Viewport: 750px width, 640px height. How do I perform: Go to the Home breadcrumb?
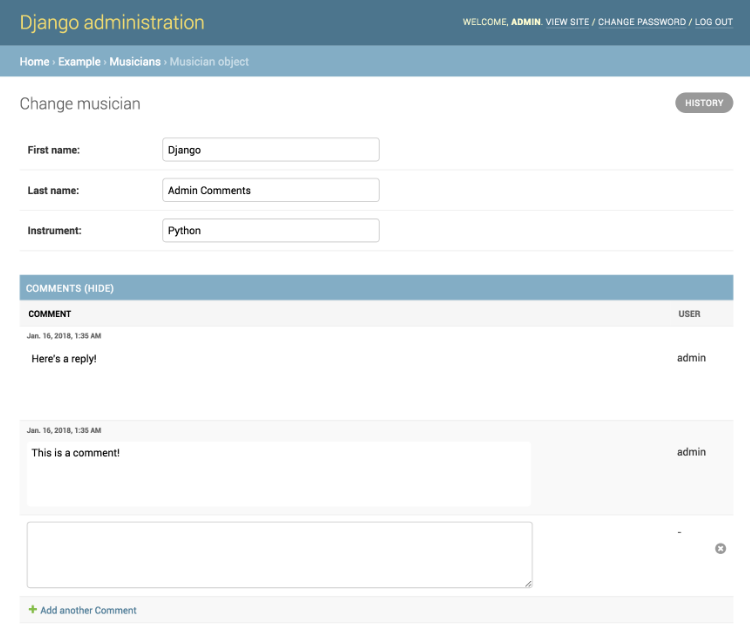(x=34, y=62)
